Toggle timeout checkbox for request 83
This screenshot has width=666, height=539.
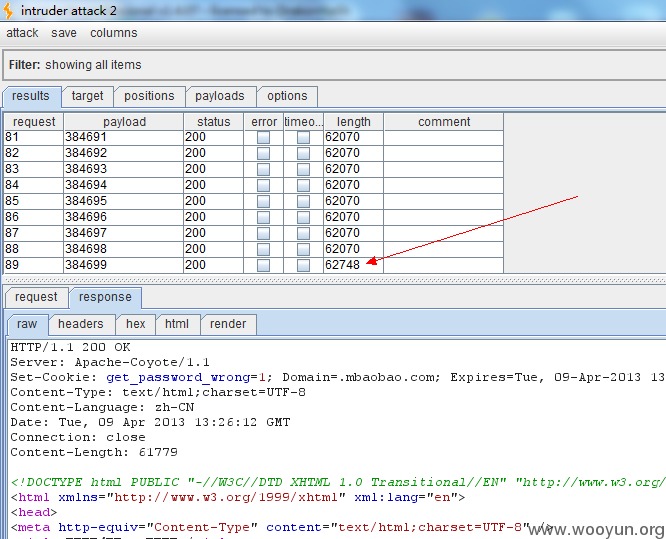point(303,169)
